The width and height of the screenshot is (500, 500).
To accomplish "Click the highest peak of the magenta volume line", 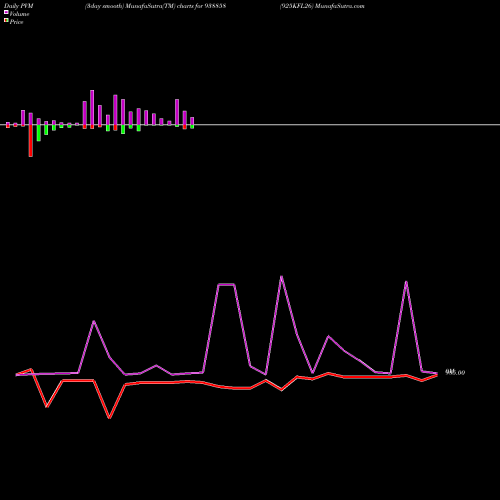I will pos(282,277).
